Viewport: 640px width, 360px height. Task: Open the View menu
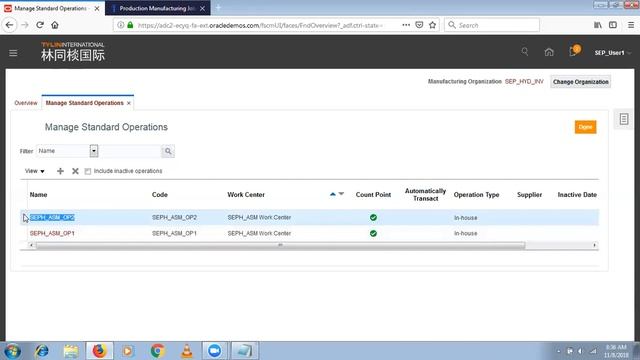coord(34,171)
